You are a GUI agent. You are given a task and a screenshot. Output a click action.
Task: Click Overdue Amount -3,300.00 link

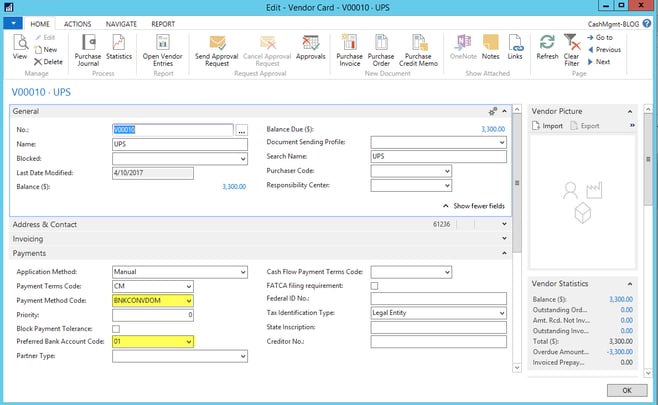click(620, 352)
